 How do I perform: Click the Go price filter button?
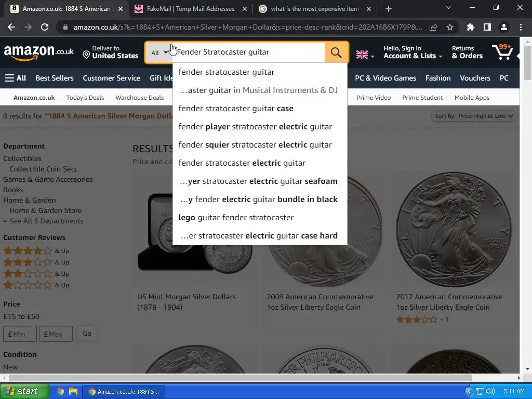[87, 334]
